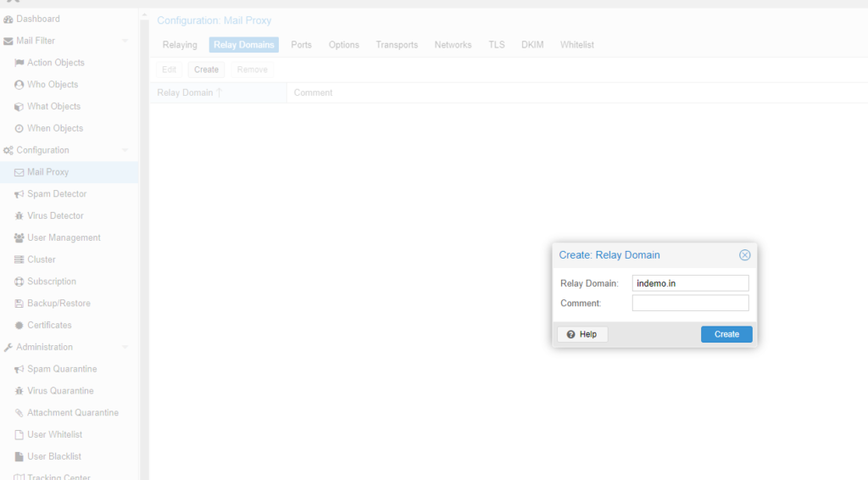Click the Help button in dialog
The image size is (868, 480).
[x=581, y=334]
